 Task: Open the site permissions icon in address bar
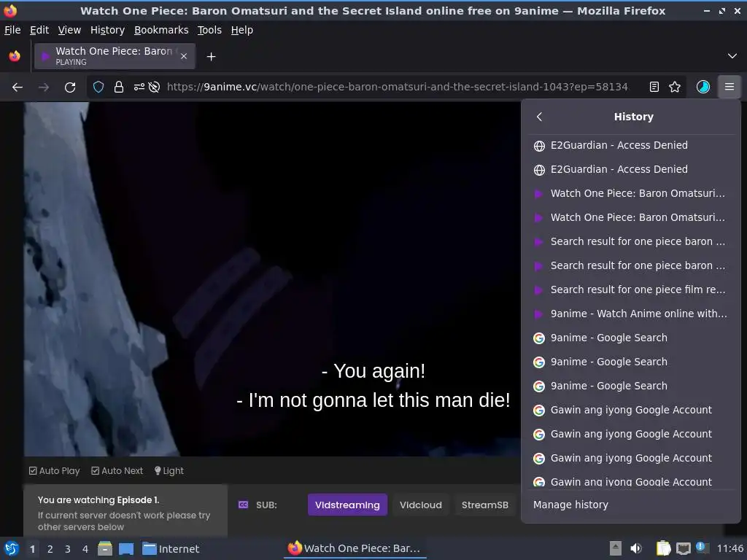click(139, 87)
